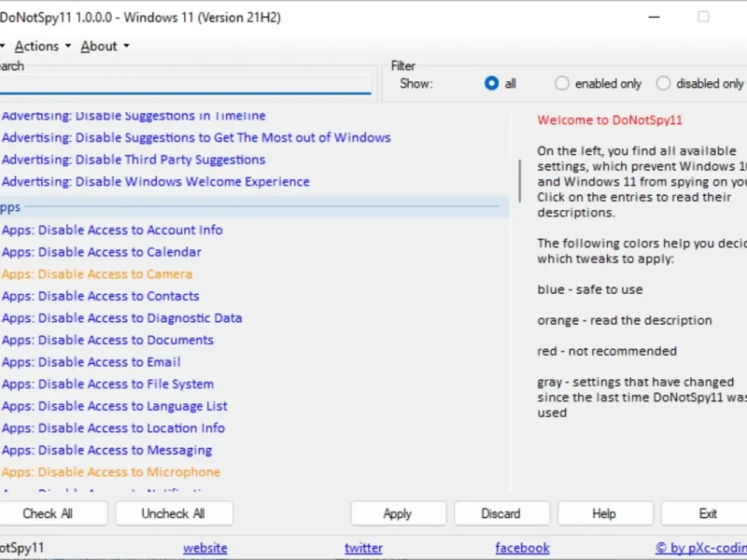Select orange entry "Apps: Disable Access to Camera"
The width and height of the screenshot is (747, 560).
coord(97,274)
